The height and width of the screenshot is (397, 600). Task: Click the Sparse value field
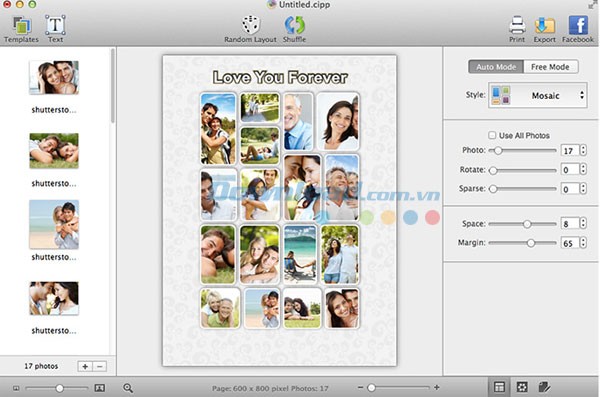pyautogui.click(x=570, y=189)
